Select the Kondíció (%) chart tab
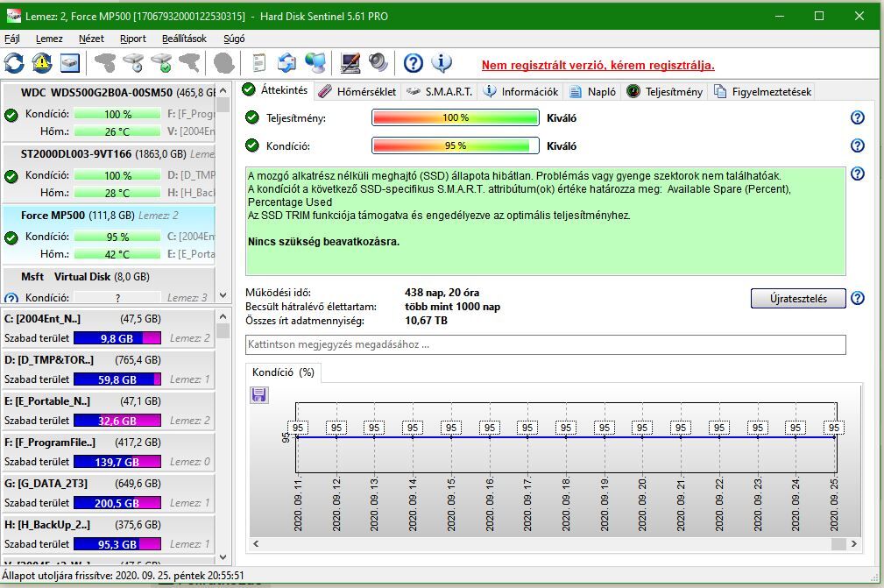This screenshot has height=588, width=884. 283,372
